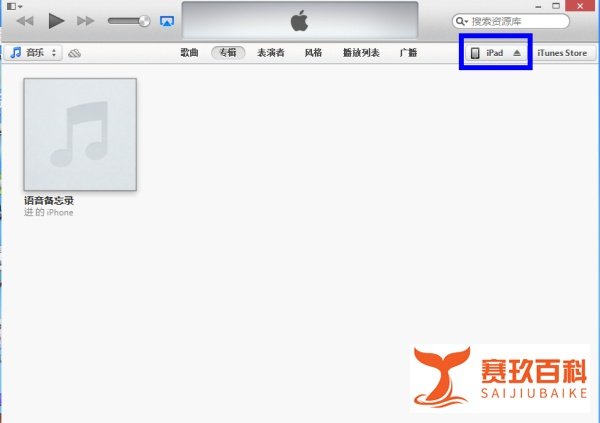Open the 播放列表 tab
This screenshot has width=600, height=423.
(x=361, y=53)
